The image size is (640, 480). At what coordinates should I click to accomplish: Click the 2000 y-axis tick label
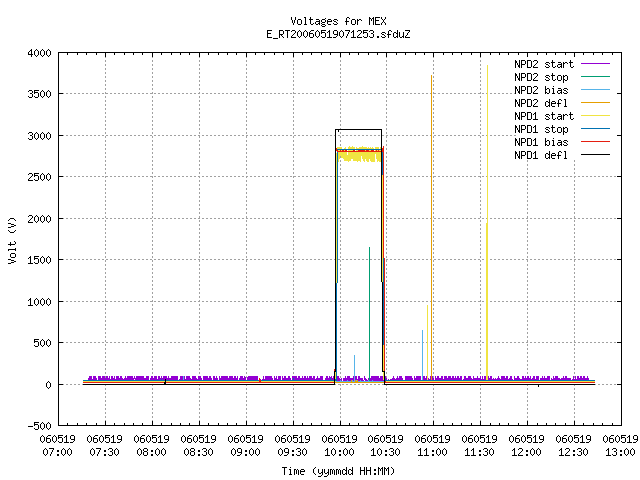point(40,219)
